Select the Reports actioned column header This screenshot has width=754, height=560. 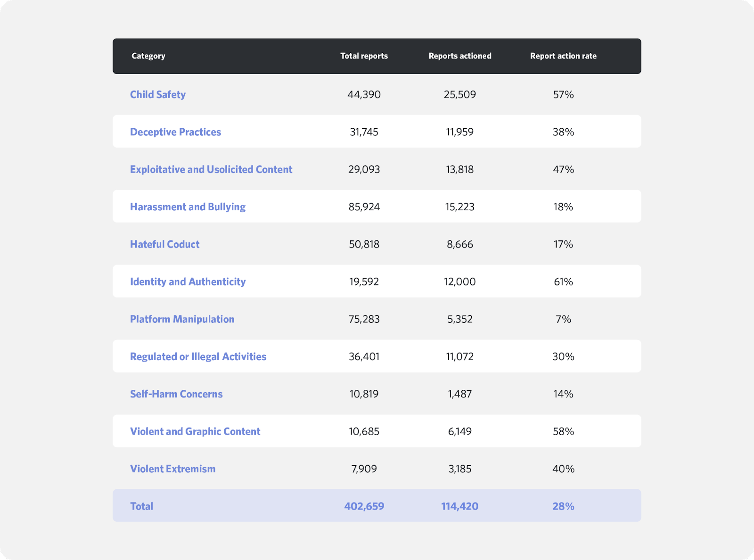tap(459, 56)
